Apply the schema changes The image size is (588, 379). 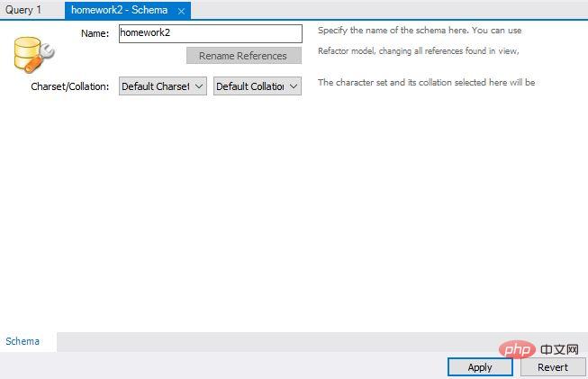point(479,366)
